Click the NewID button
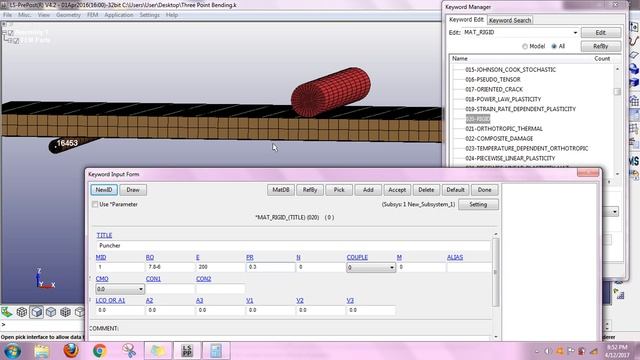The image size is (640, 360). pos(104,190)
